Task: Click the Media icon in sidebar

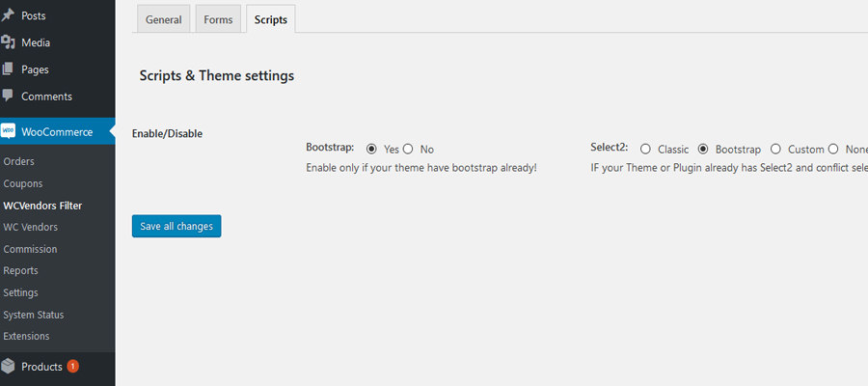Action: [x=8, y=42]
